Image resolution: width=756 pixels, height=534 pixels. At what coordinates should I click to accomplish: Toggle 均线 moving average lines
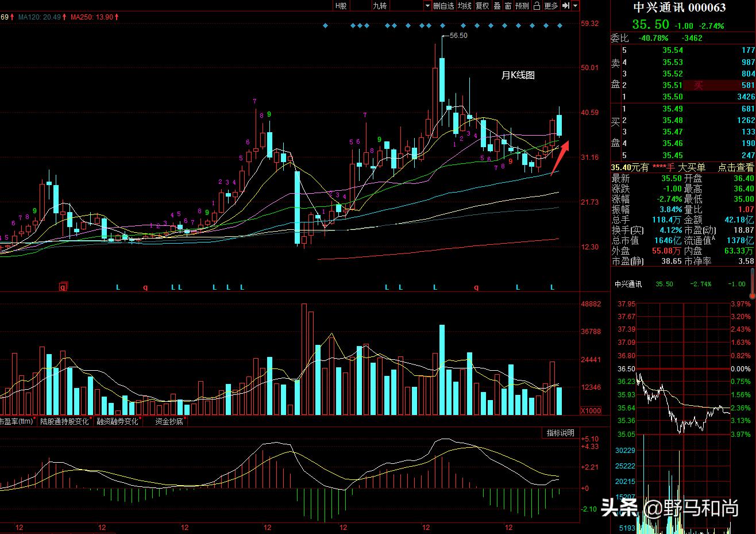click(x=464, y=6)
